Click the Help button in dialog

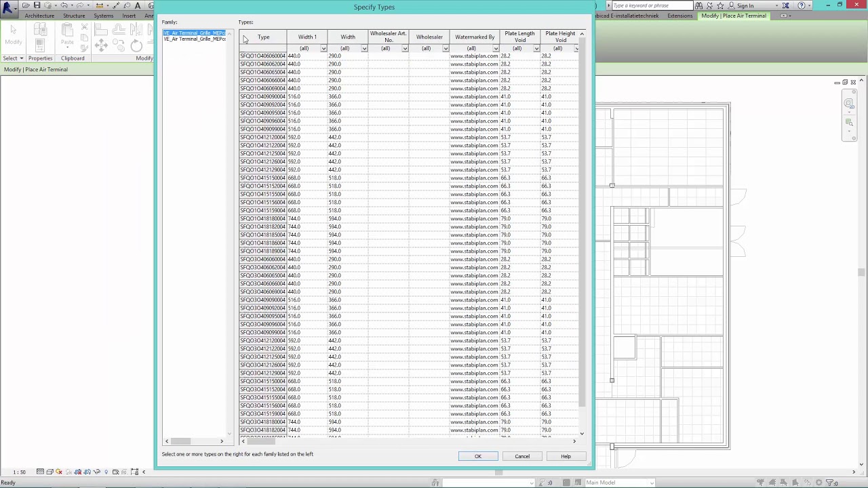pos(566,456)
